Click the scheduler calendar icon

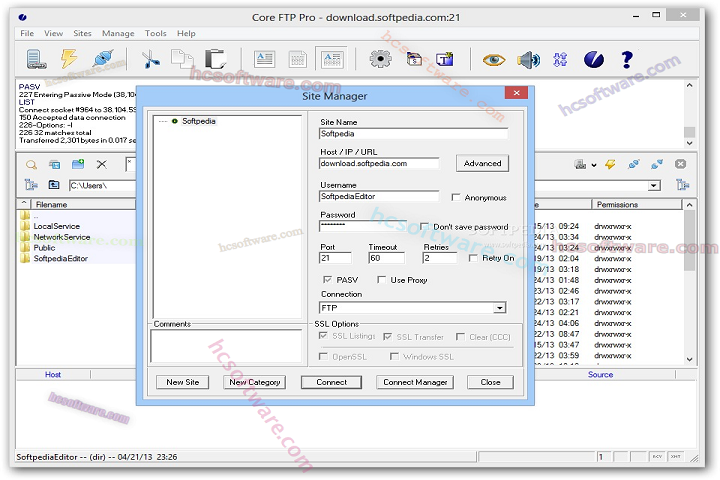click(x=414, y=59)
